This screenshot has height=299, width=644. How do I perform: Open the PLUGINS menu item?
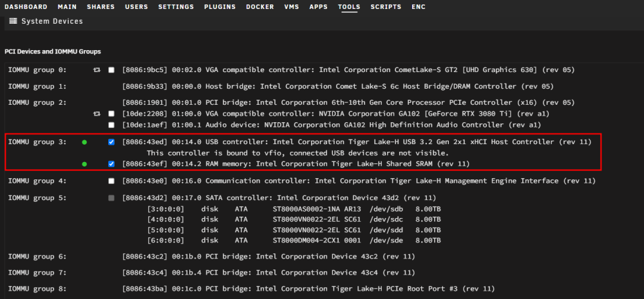pyautogui.click(x=220, y=7)
